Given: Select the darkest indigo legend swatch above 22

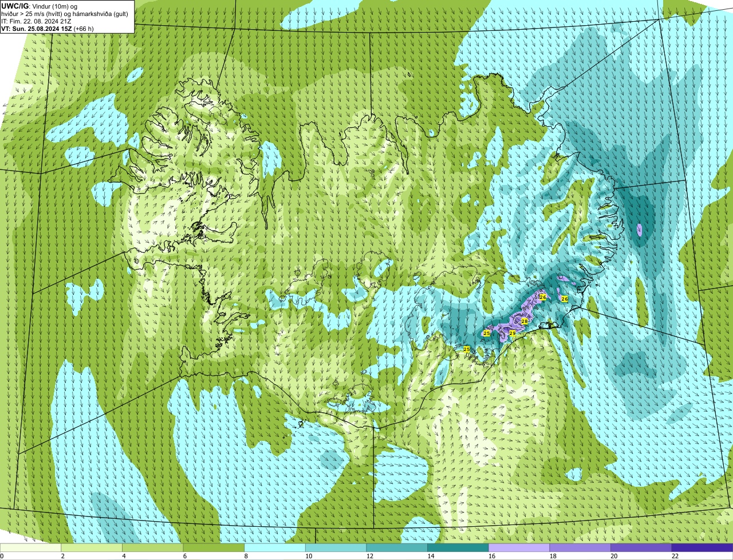Looking at the screenshot, I should click(702, 547).
